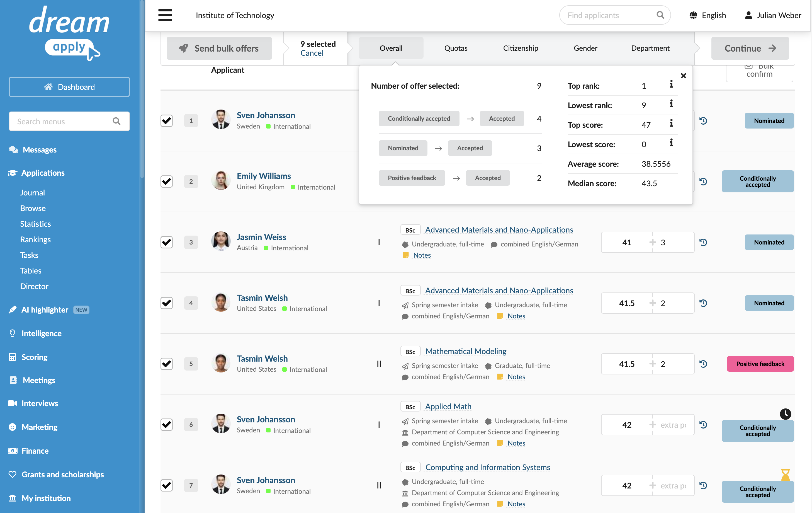Image resolution: width=812 pixels, height=513 pixels.
Task: Click the user icon beside Julian Weber
Action: (748, 15)
